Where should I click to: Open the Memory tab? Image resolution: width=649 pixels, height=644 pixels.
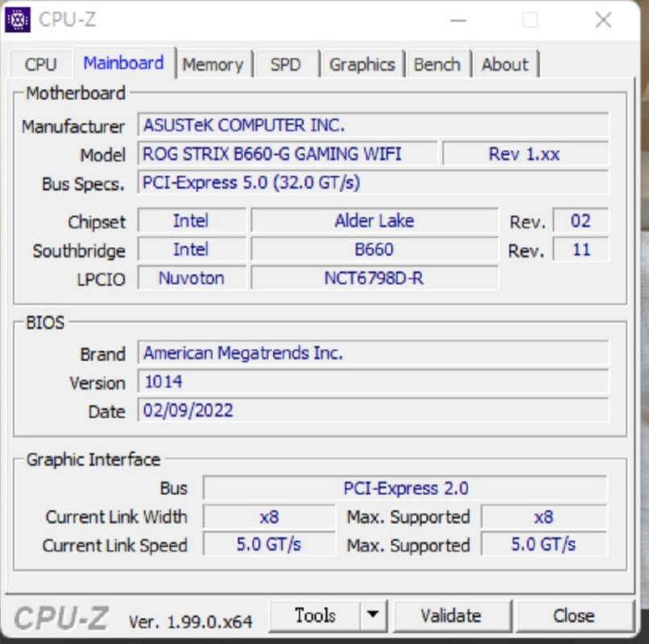(213, 64)
